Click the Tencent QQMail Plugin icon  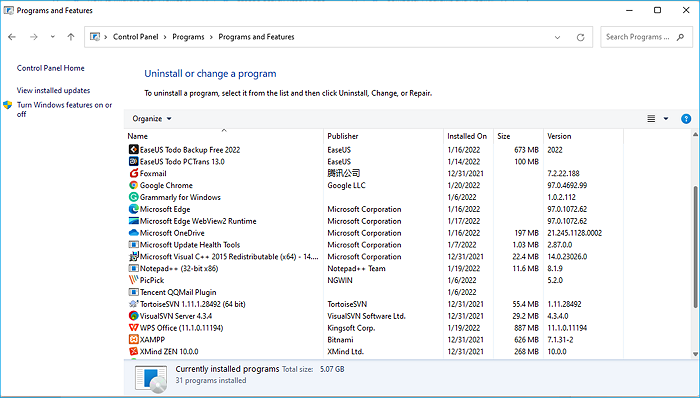(x=133, y=292)
